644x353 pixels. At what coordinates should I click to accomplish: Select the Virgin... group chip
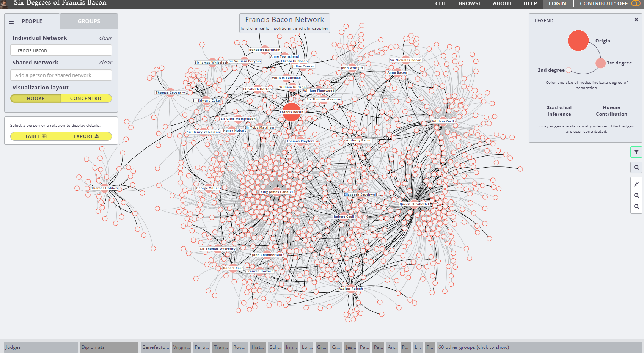tap(181, 347)
